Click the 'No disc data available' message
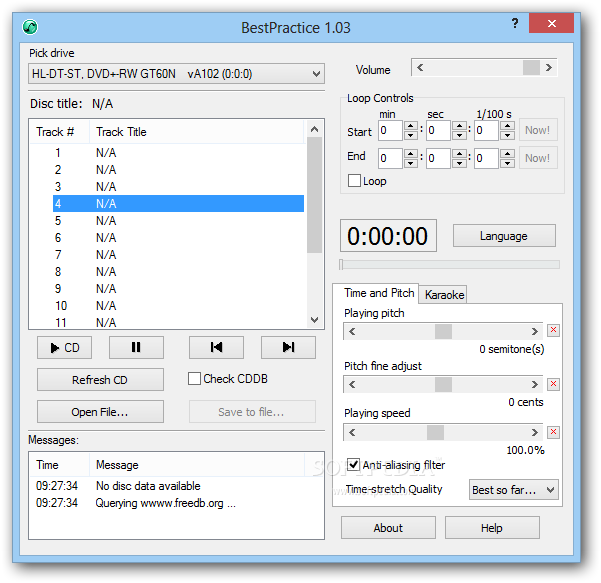Screen dimensions: 601x583 point(148,486)
